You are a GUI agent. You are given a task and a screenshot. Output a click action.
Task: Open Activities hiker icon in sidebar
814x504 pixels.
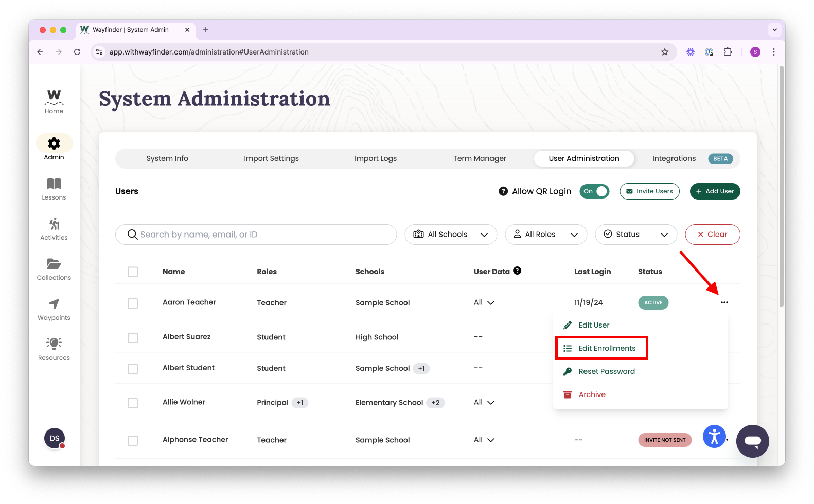click(x=54, y=224)
